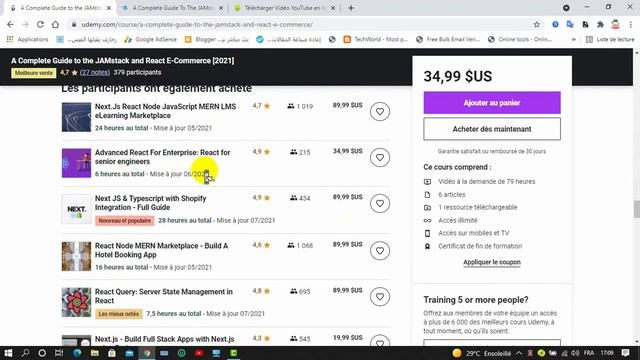Add Next JS & Typescript Shopify to wishlist
This screenshot has width=640, height=360.
coord(380,203)
